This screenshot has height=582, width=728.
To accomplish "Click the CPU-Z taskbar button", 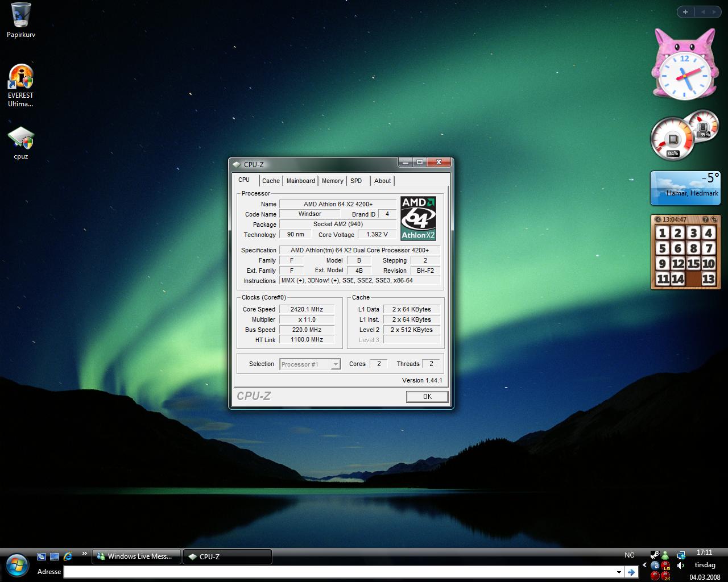I will pyautogui.click(x=227, y=556).
